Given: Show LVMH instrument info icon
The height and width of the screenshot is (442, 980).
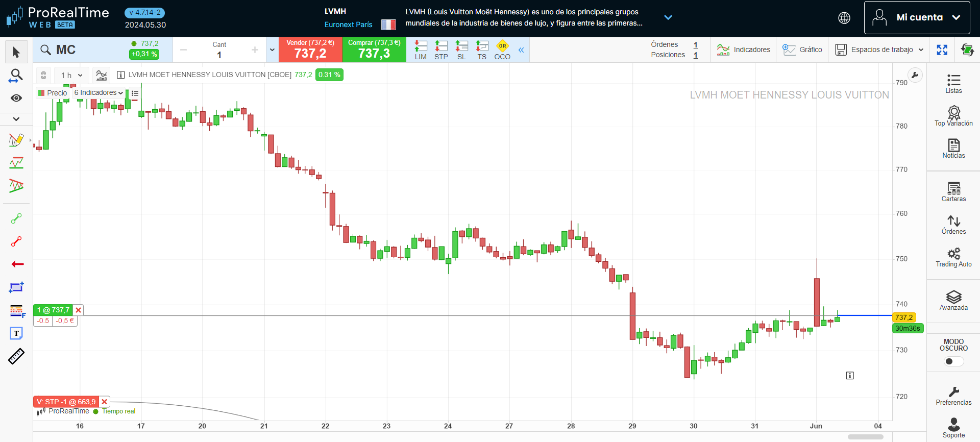Looking at the screenshot, I should 121,75.
